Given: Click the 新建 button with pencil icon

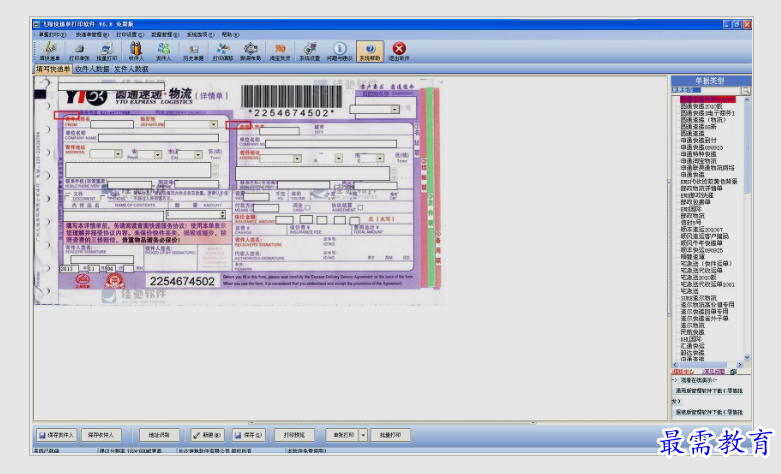Looking at the screenshot, I should tap(208, 435).
